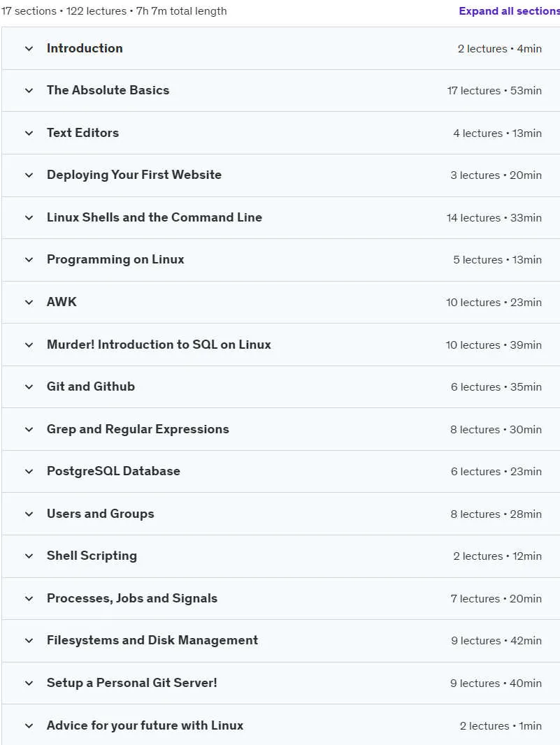Expand Deploying Your First Website chevron
560x745 pixels.
29,175
